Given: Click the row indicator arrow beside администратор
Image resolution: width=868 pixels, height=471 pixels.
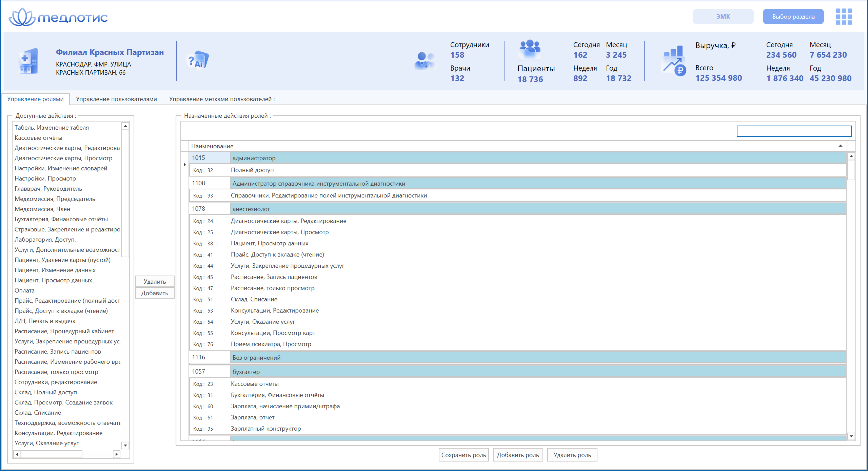Looking at the screenshot, I should (185, 165).
